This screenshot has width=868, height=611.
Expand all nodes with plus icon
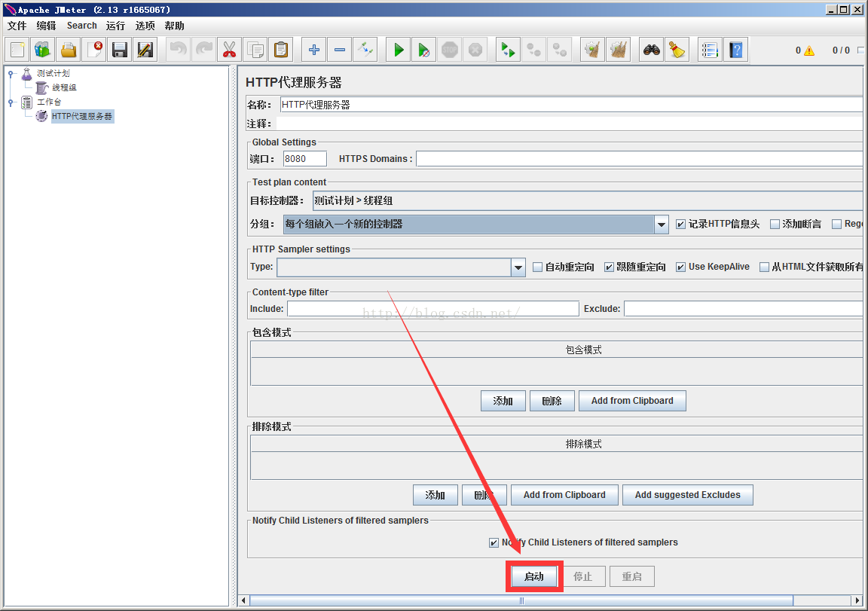coord(314,50)
